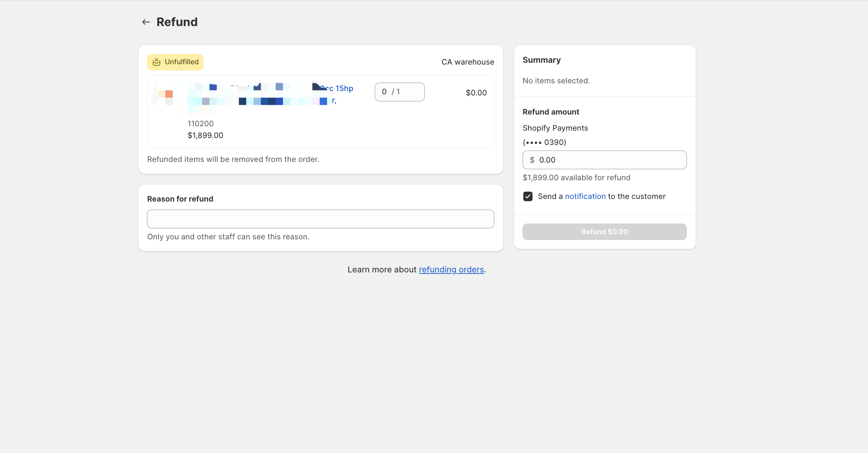The width and height of the screenshot is (868, 453).
Task: Open the product title link ending 15hp
Action: [x=343, y=88]
